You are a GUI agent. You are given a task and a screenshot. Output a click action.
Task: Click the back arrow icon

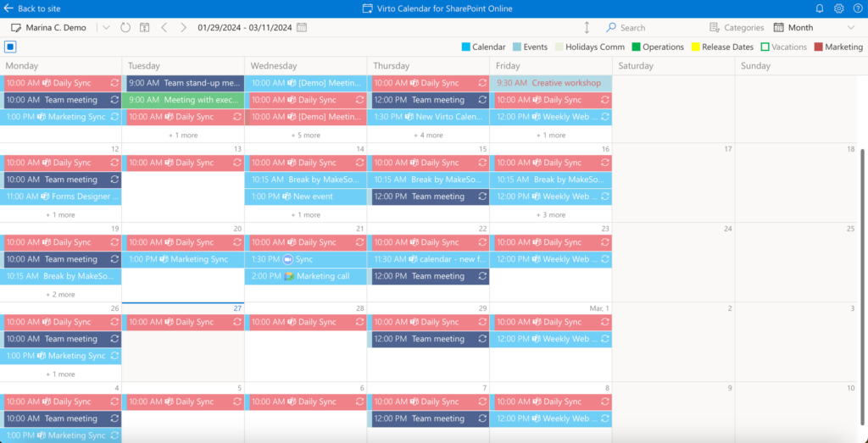8,8
